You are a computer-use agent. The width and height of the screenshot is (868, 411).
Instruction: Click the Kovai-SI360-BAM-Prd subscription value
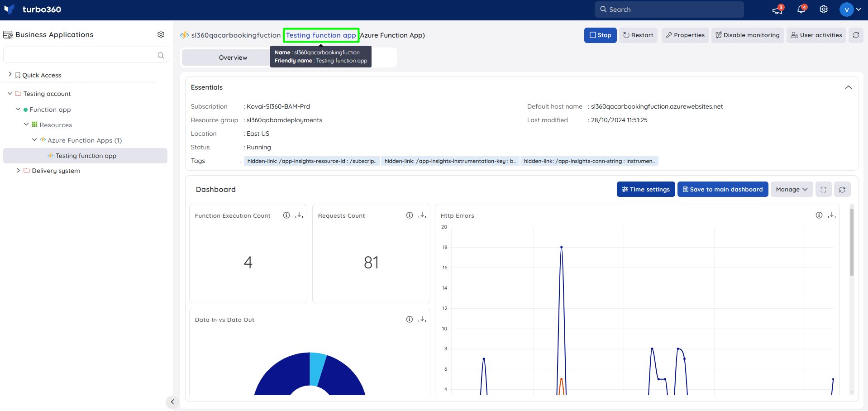coord(278,107)
